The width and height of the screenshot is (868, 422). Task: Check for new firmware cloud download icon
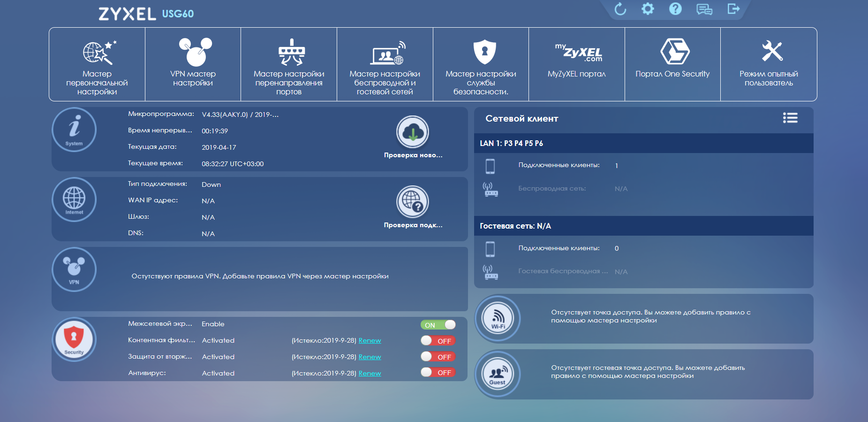coord(413,132)
